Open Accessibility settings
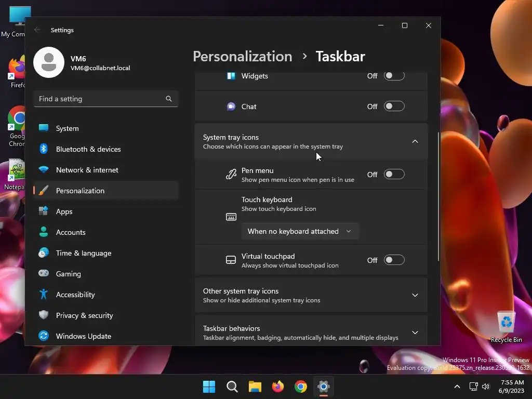The image size is (532, 399). pyautogui.click(x=106, y=295)
